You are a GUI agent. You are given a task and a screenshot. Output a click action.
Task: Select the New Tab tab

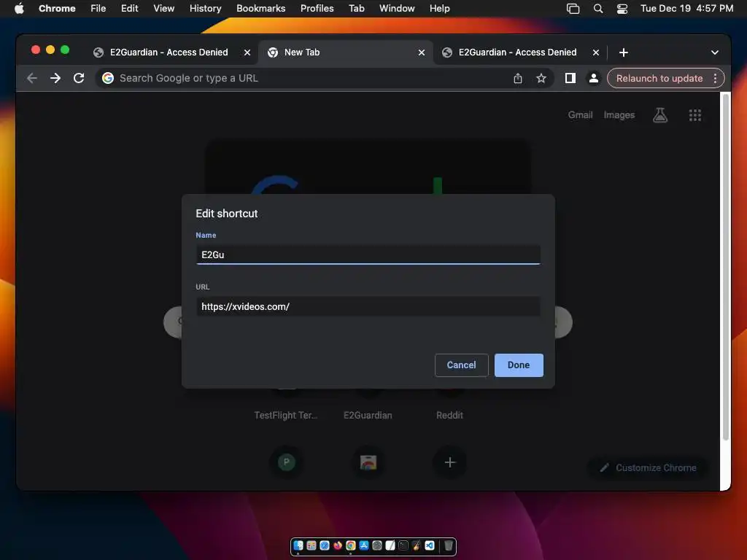345,52
